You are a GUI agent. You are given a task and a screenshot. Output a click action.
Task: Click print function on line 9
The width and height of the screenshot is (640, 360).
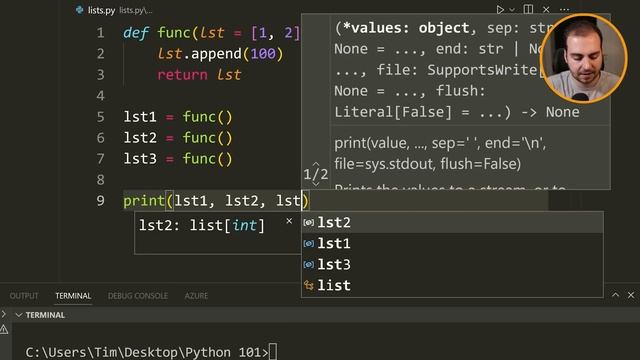click(144, 200)
